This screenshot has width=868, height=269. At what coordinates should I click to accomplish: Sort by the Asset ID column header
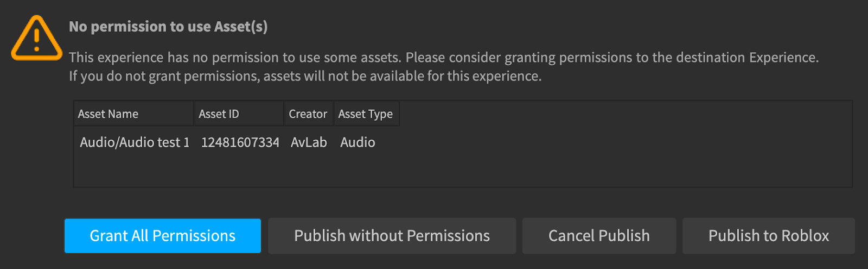239,114
